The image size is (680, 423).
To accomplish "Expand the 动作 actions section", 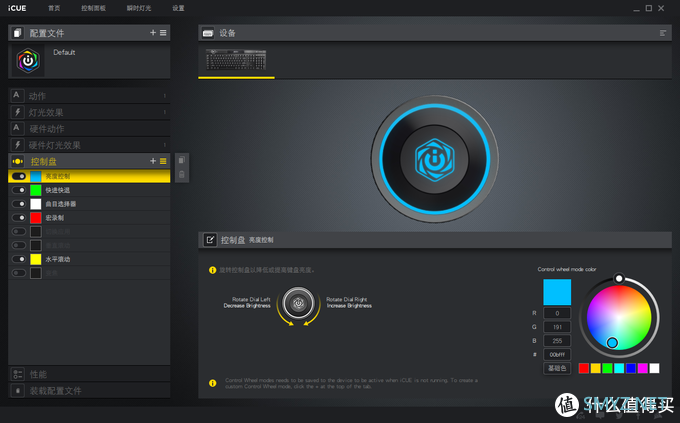I will (89, 96).
